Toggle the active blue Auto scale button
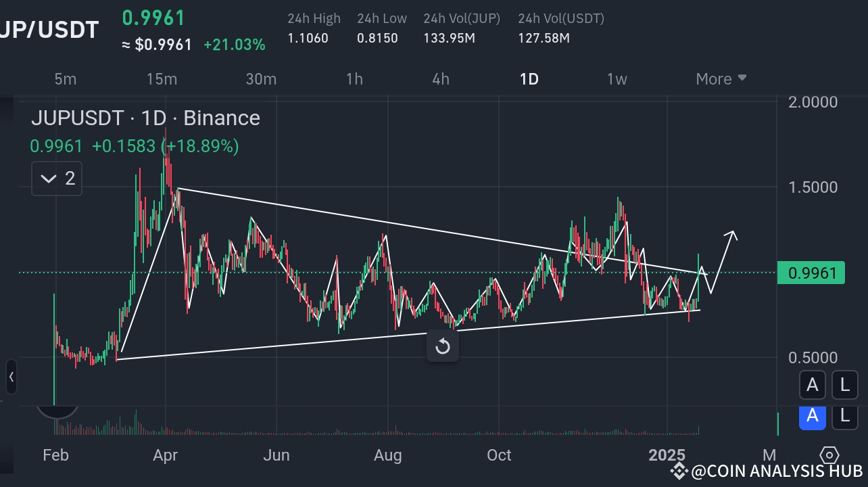Viewport: 868px width, 487px height. (x=813, y=417)
